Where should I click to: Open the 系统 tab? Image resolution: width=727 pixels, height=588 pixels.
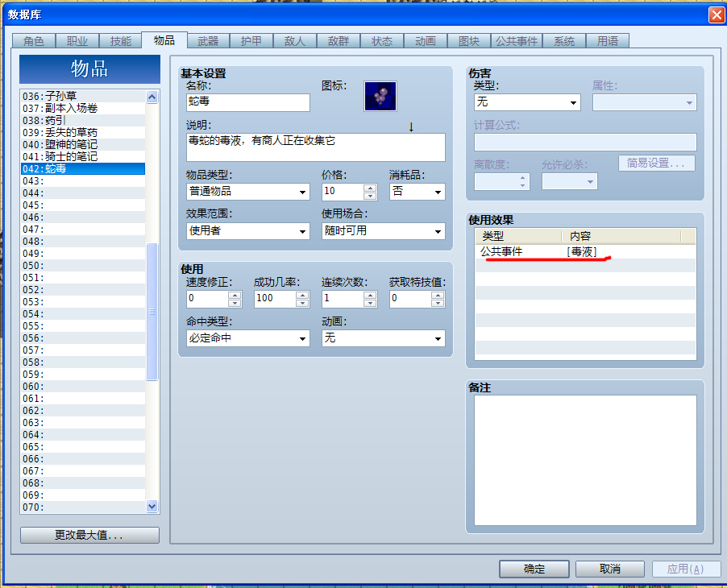click(x=564, y=41)
